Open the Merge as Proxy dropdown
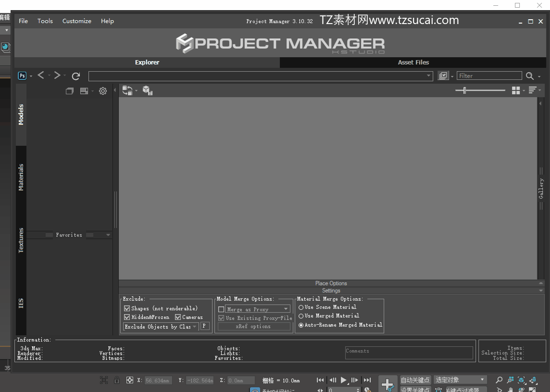Image resolution: width=550 pixels, height=392 pixels. (258, 309)
